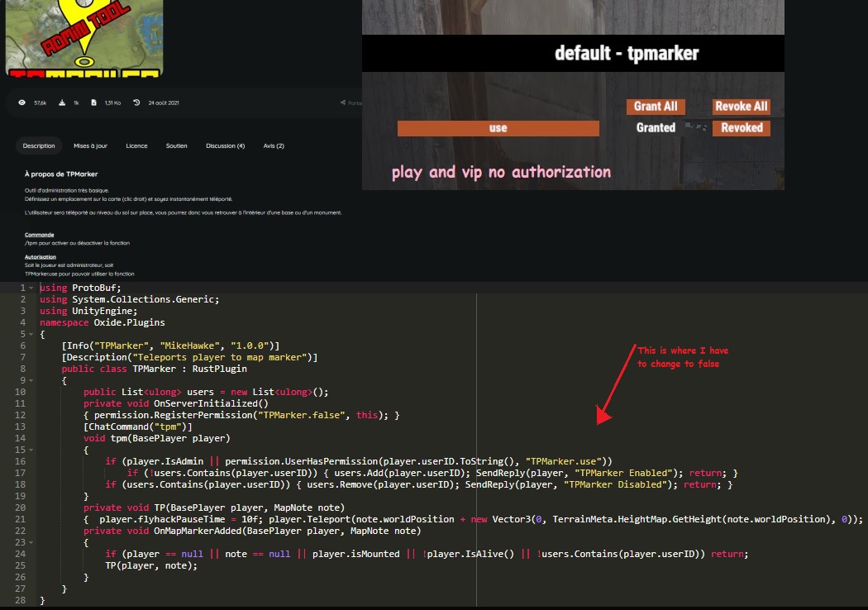Collapse the tpm method block at line 15

click(31, 450)
